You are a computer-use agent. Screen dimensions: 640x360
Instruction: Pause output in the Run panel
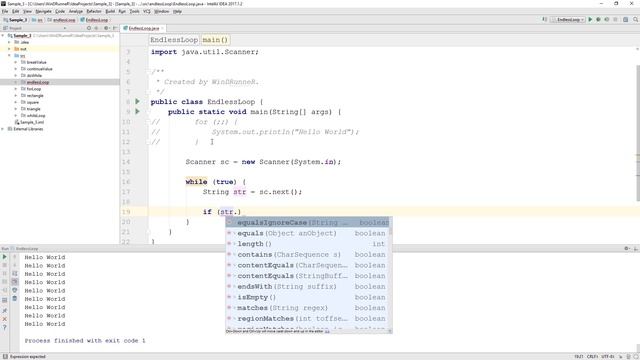point(5,273)
